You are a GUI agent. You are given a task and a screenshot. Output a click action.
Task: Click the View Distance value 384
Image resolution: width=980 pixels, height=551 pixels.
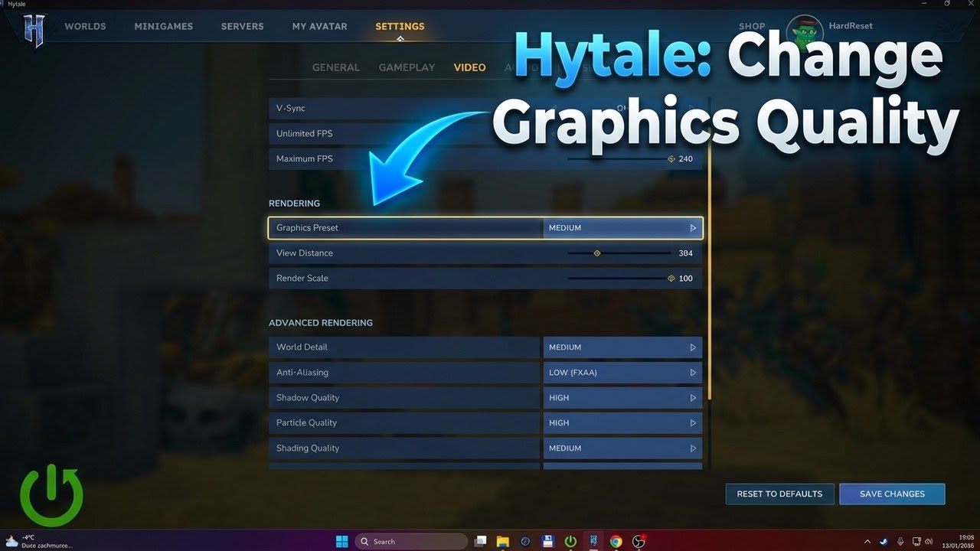(685, 253)
